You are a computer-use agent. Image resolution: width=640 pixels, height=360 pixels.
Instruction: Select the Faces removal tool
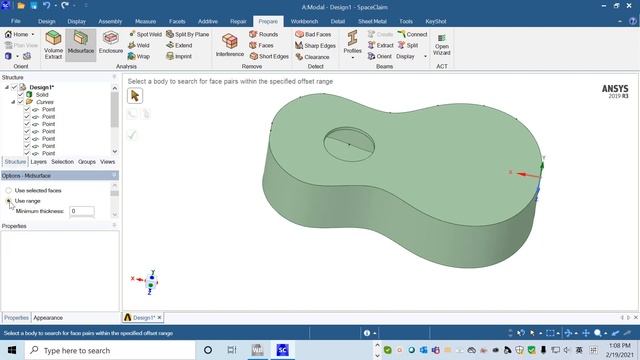262,45
